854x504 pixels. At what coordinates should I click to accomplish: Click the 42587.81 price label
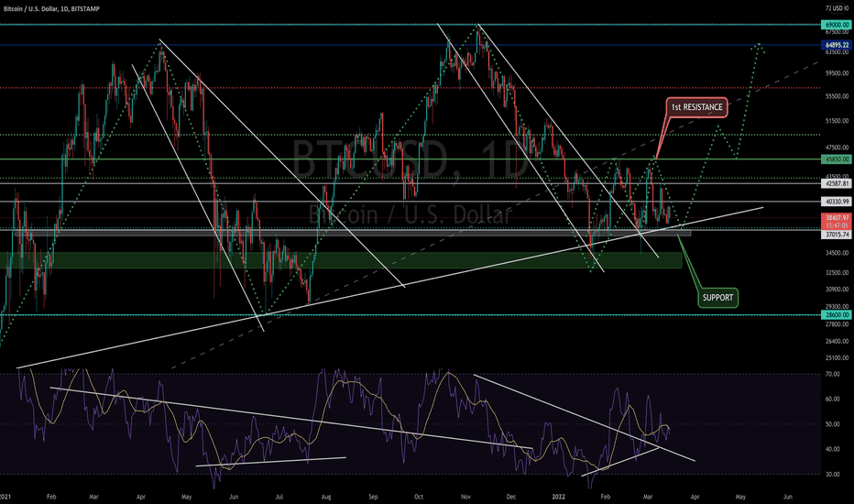(x=837, y=184)
